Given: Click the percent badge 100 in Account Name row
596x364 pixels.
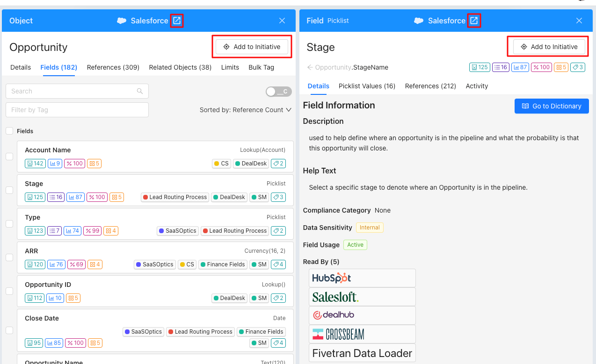Looking at the screenshot, I should pyautogui.click(x=75, y=164).
